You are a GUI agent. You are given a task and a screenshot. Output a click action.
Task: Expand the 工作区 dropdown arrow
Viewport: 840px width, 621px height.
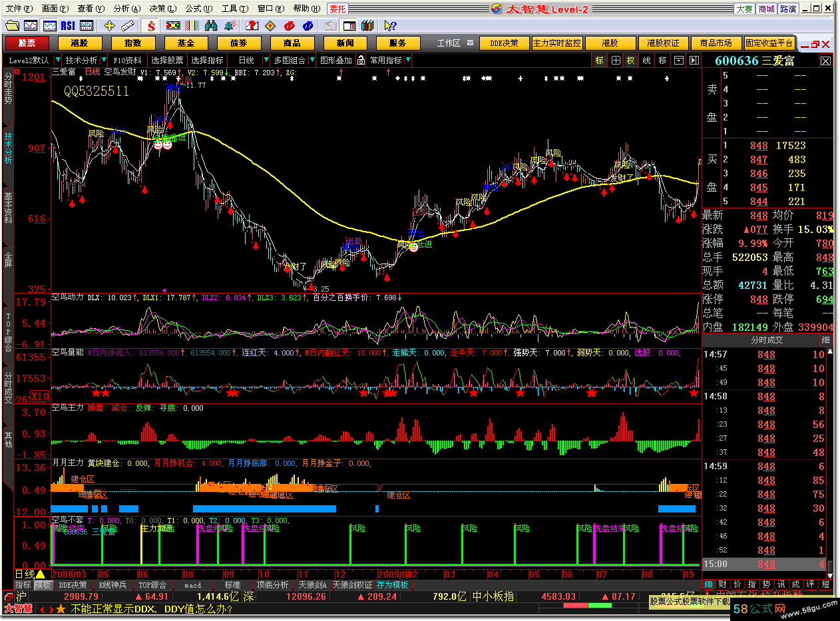[470, 43]
